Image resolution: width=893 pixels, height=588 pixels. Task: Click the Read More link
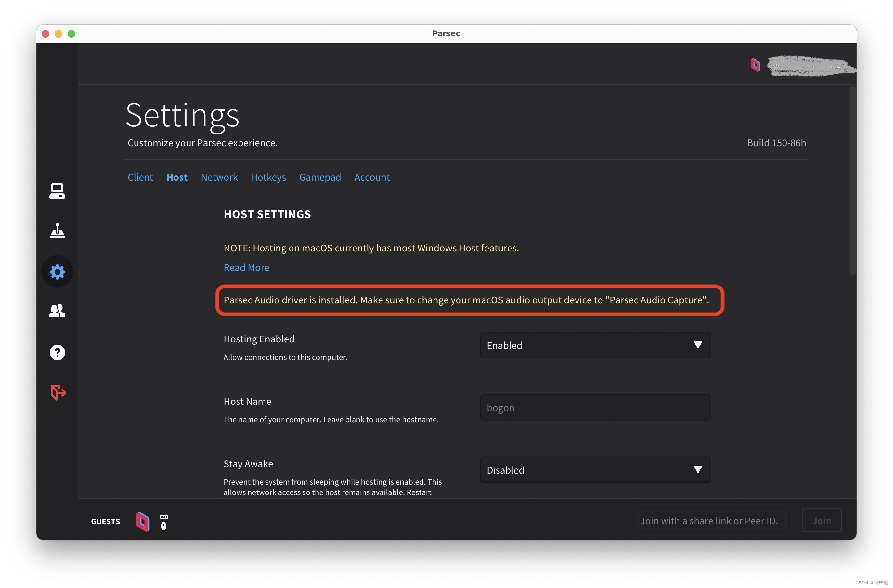(x=246, y=267)
